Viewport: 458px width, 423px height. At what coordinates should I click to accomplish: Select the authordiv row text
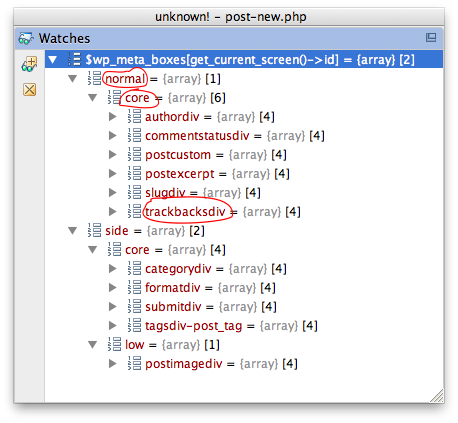click(x=210, y=117)
